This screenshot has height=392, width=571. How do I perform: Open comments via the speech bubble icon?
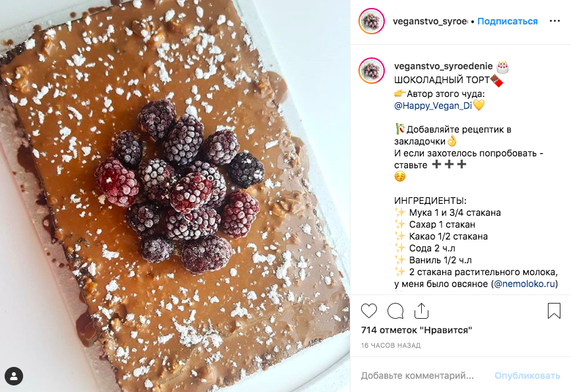[395, 311]
